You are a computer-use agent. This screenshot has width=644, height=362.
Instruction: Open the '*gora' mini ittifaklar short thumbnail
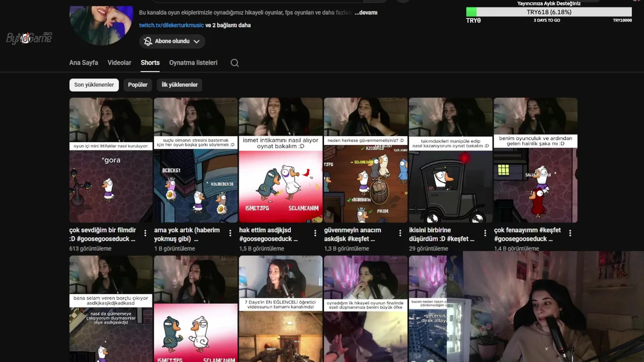111,160
